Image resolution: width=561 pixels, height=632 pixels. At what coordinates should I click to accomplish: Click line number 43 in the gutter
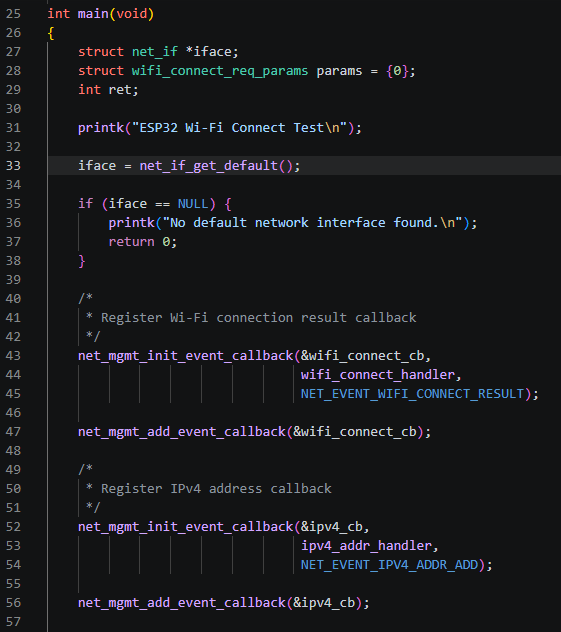coord(13,356)
